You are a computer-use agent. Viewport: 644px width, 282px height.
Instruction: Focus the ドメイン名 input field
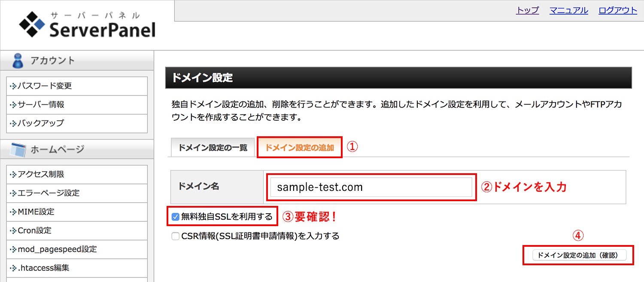click(371, 187)
